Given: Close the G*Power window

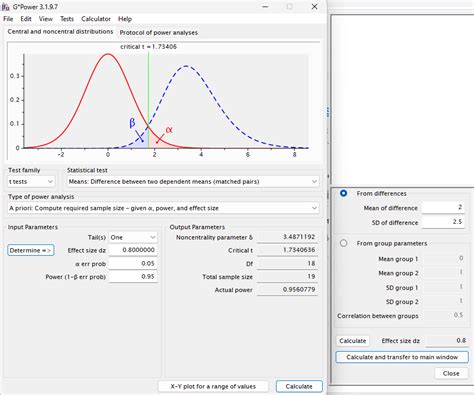Looking at the screenshot, I should tap(314, 7).
